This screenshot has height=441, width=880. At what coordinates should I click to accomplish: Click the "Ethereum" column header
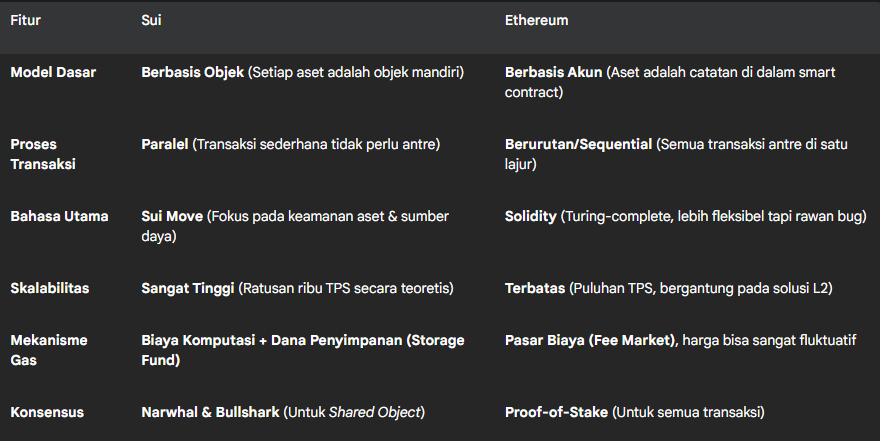[x=538, y=21]
